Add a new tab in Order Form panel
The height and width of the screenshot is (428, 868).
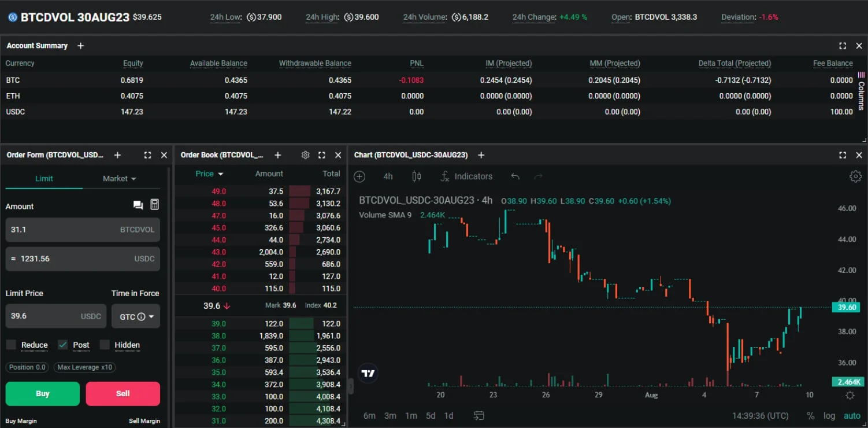117,155
